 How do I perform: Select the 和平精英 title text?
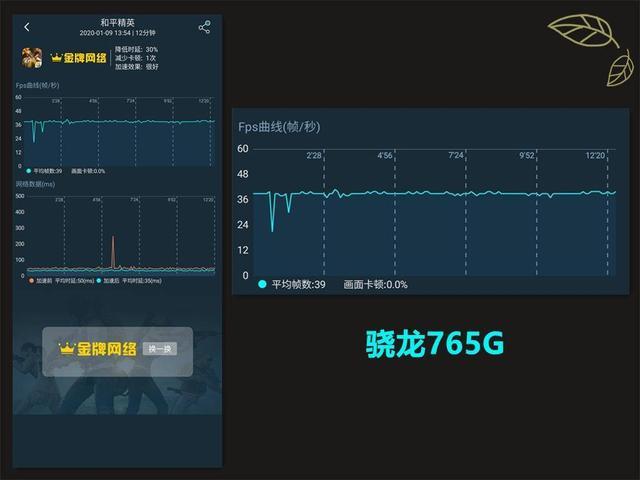tap(118, 22)
